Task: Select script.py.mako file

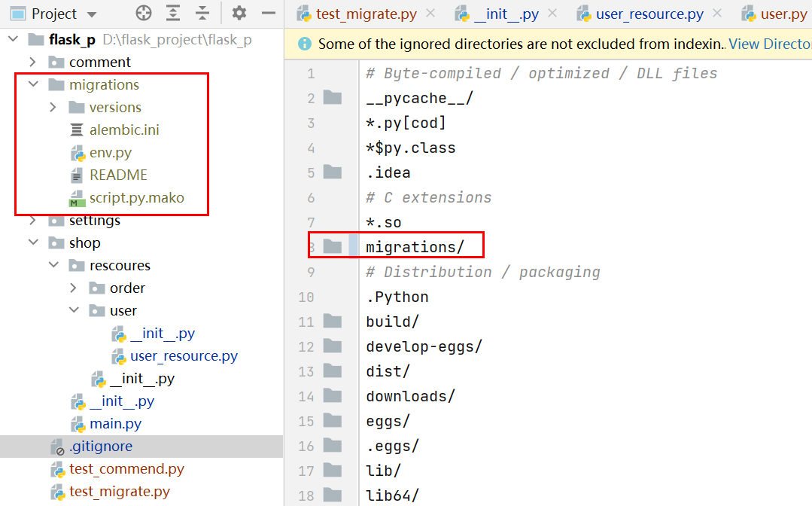Action: point(137,198)
